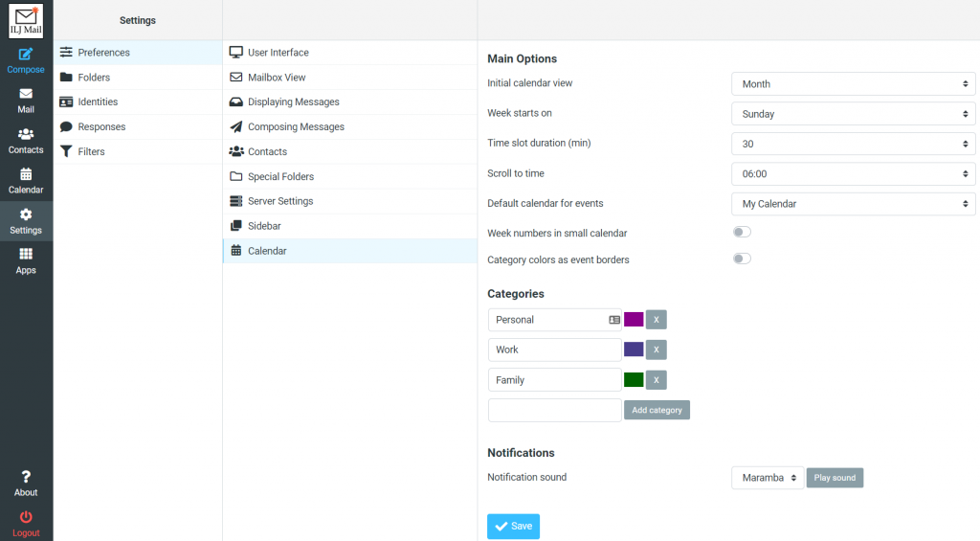
Task: Open Identities settings
Action: (x=138, y=101)
